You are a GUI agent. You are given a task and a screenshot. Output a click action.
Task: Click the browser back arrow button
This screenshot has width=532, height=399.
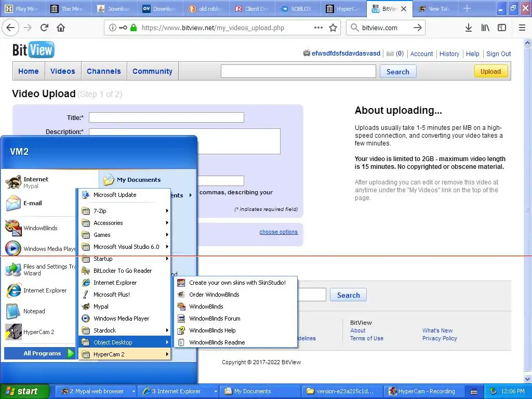(10, 28)
